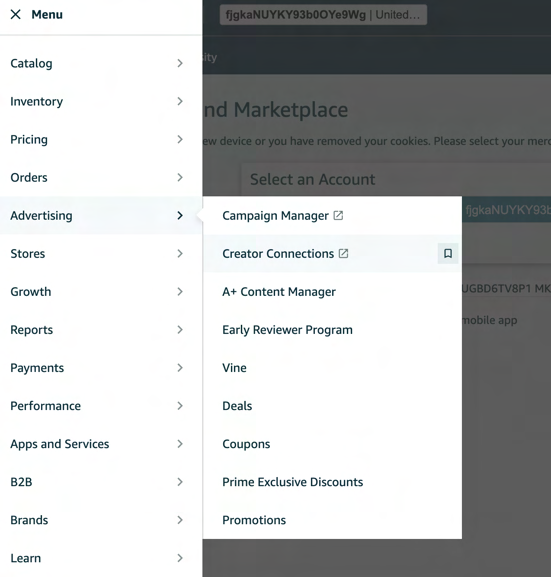Expand the Catalog chevron arrow
Image resolution: width=551 pixels, height=577 pixels.
pos(180,63)
